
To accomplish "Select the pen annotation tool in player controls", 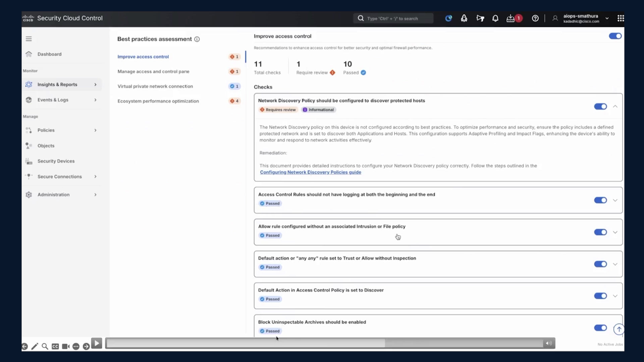I will (35, 346).
